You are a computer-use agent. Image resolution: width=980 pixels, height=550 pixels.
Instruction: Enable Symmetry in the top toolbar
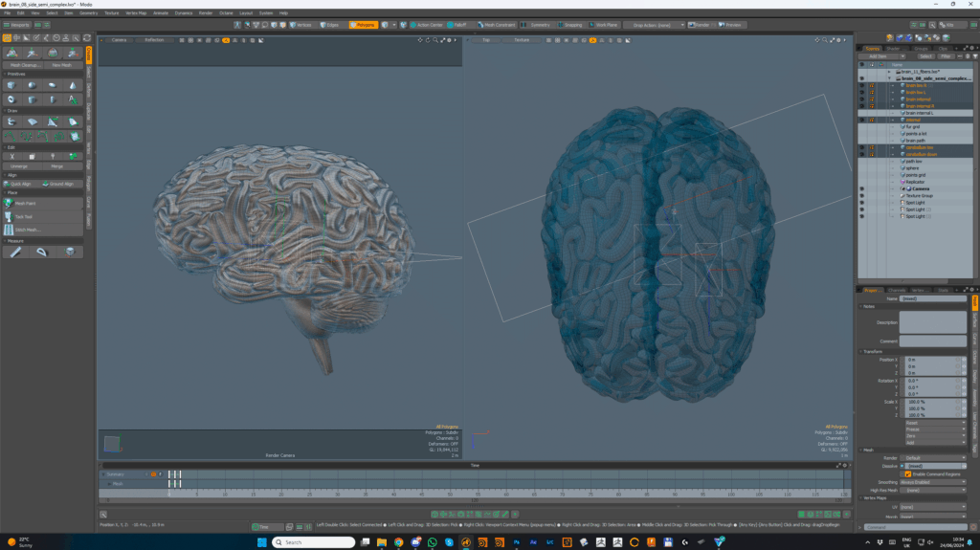coord(538,25)
